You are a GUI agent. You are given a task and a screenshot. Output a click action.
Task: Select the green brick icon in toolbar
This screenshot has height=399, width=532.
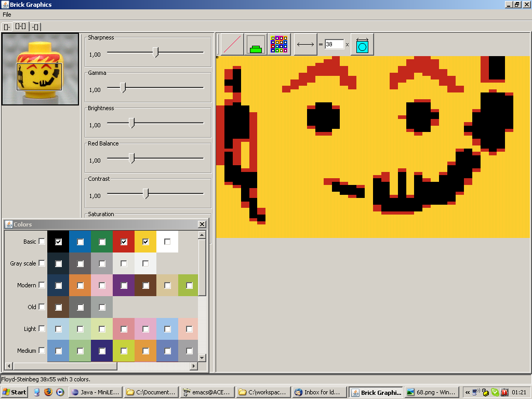(256, 45)
